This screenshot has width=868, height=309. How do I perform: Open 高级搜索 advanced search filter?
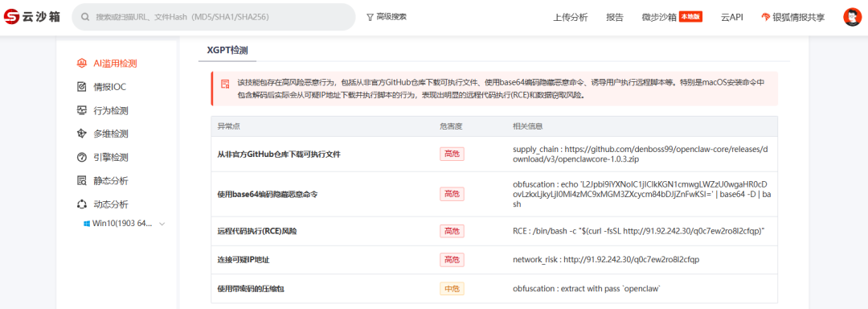point(387,17)
